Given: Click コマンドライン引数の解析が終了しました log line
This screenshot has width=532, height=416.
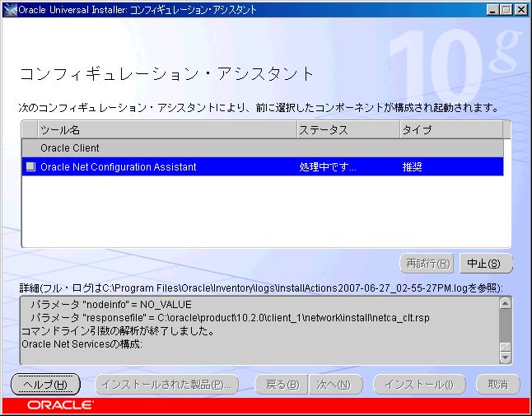Looking at the screenshot, I should coord(118,331).
